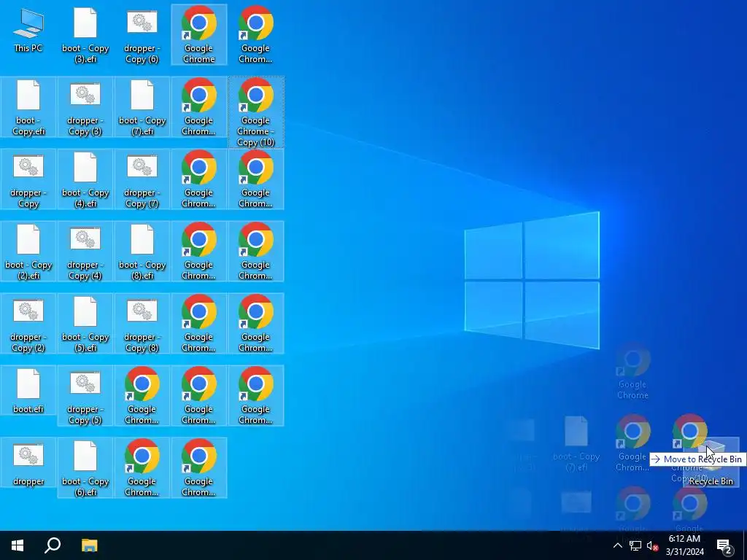Select the boot - Copy (5).efi file

(85, 324)
